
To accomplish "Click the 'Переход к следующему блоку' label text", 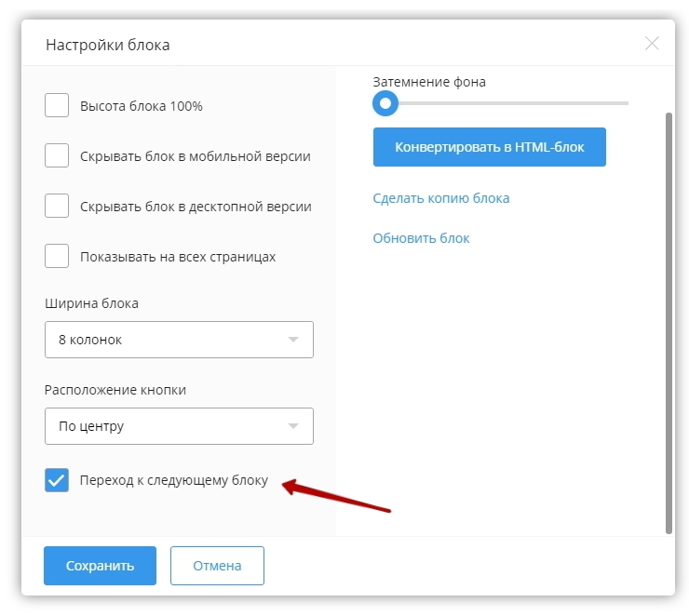I will pyautogui.click(x=174, y=480).
